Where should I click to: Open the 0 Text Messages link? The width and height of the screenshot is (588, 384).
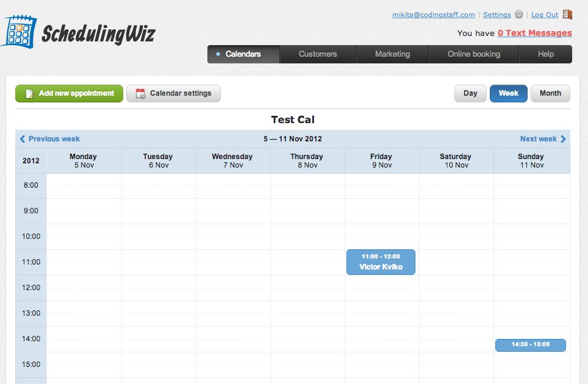click(536, 33)
